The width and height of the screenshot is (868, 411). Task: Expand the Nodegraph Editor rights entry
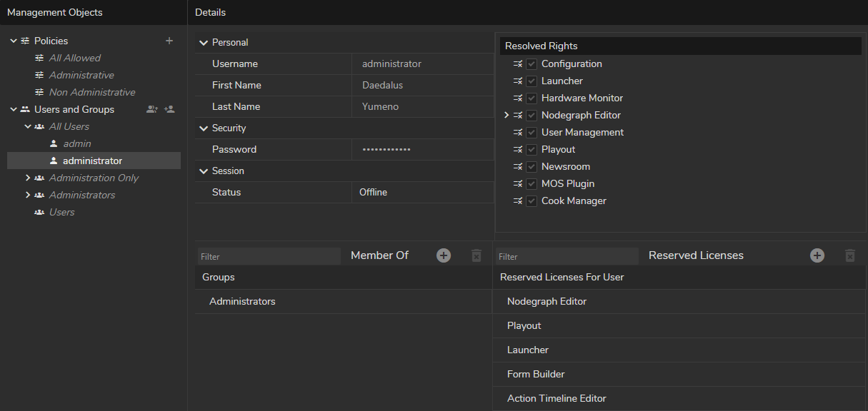coord(507,116)
